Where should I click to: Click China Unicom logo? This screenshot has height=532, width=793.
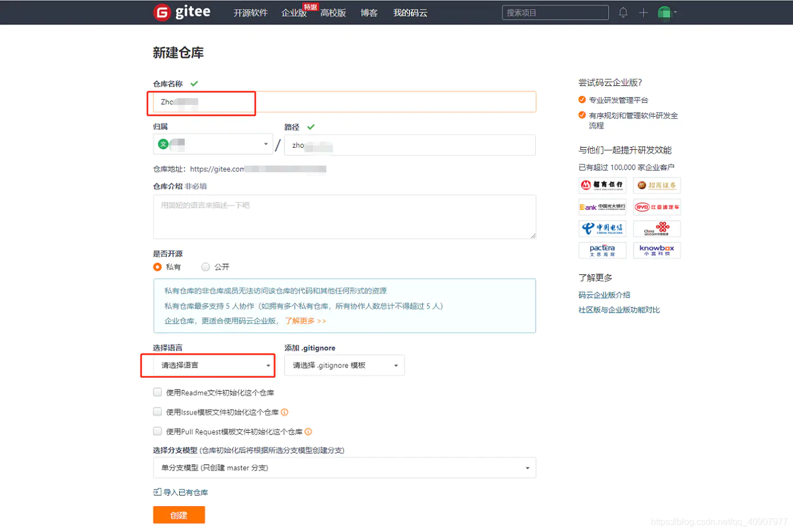click(x=657, y=228)
